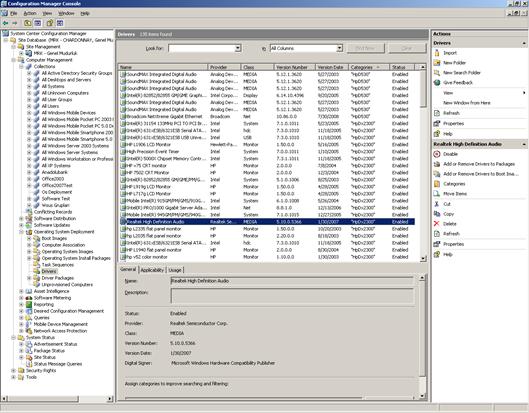Sort by the Status column header
529x413 pixels.
402,67
